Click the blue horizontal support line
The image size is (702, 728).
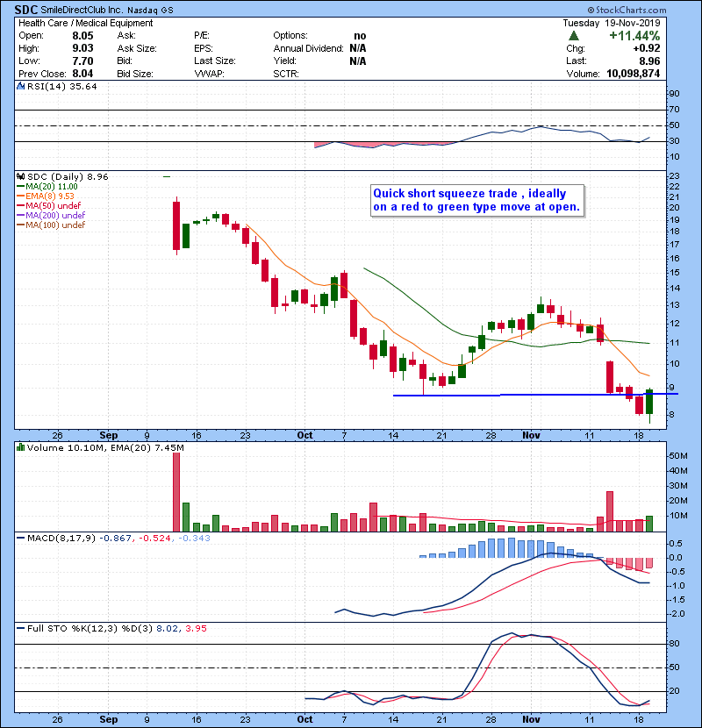point(535,395)
